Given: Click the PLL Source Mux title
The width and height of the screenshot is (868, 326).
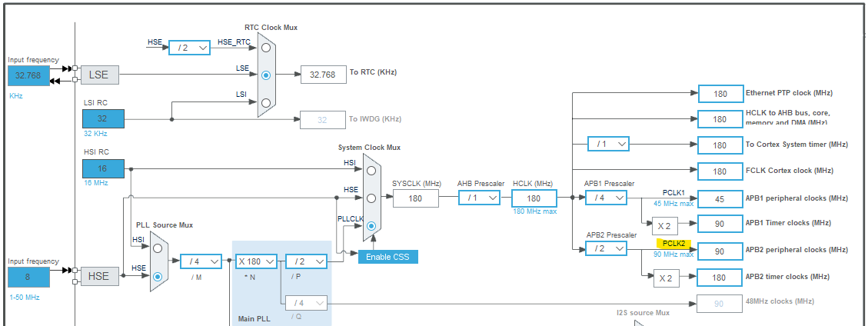Looking at the screenshot, I should coord(165,225).
